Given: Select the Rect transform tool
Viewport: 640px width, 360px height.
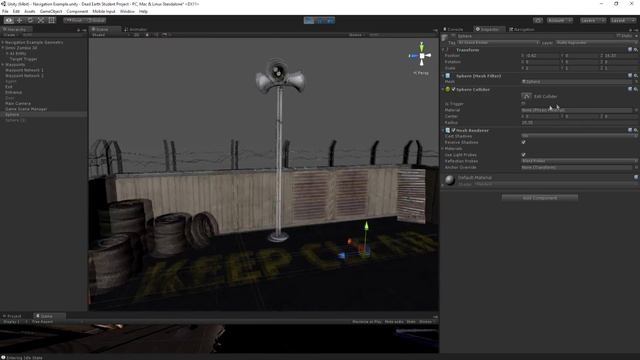Looking at the screenshot, I should tap(52, 20).
